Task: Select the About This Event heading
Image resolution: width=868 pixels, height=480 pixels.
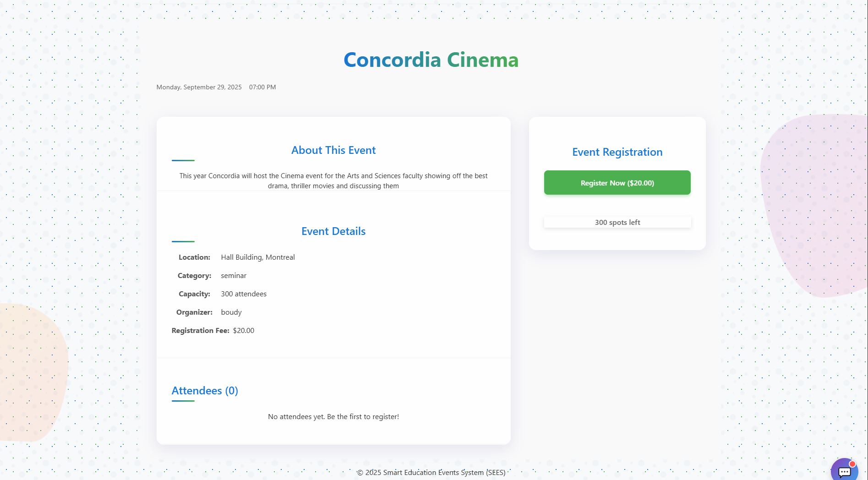Action: pyautogui.click(x=333, y=150)
